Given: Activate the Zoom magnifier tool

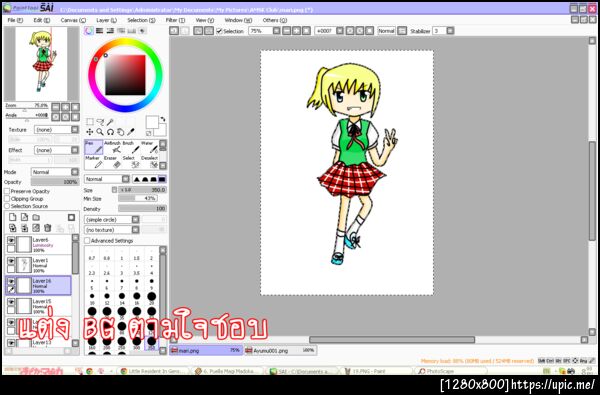Looking at the screenshot, I should click(x=100, y=132).
